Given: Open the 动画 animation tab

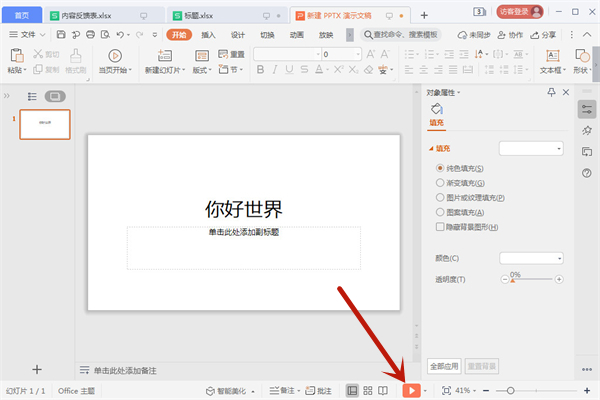Looking at the screenshot, I should (x=297, y=34).
